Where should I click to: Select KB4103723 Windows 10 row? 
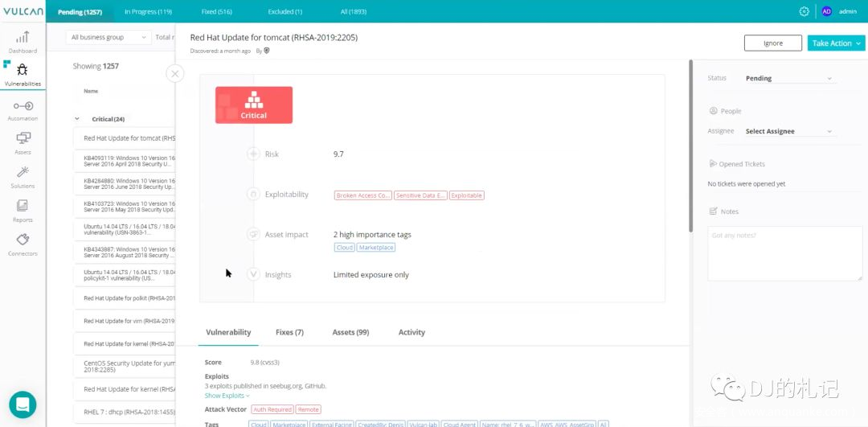pos(125,207)
